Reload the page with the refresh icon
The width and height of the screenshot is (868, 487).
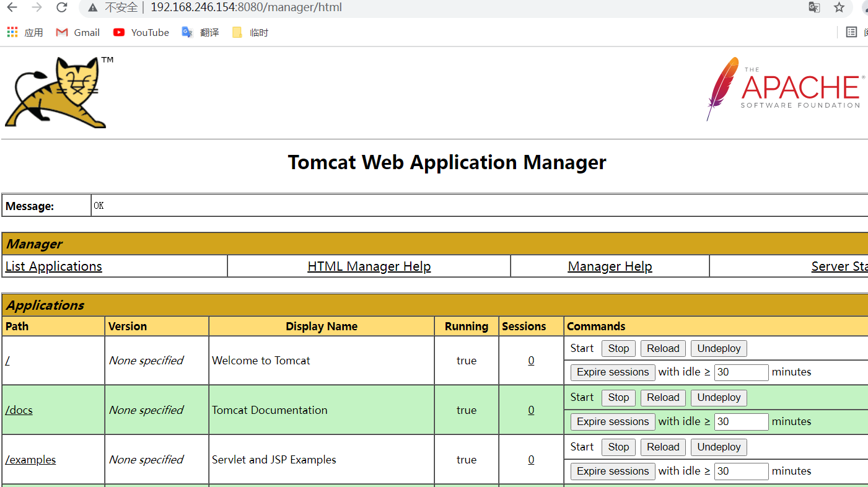point(61,7)
